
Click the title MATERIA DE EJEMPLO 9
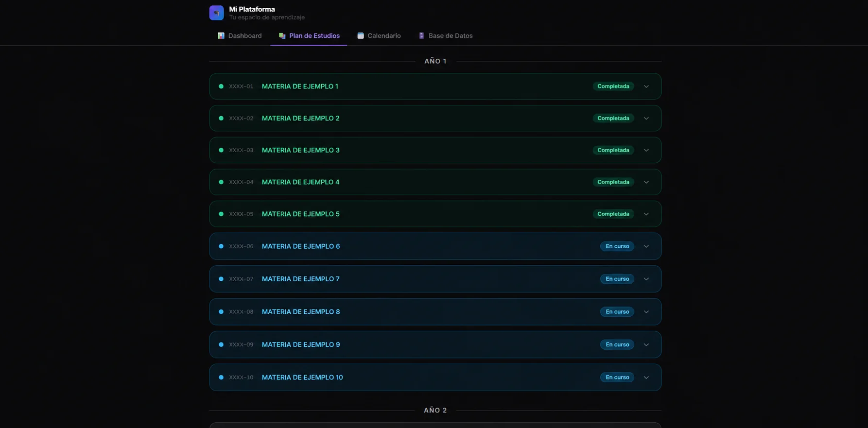301,344
